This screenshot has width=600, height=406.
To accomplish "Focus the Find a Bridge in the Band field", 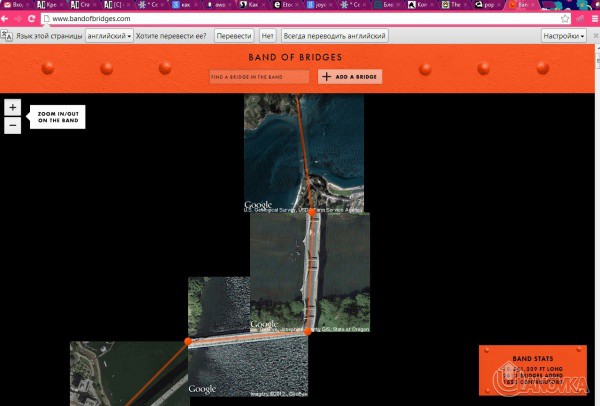I will pos(259,77).
